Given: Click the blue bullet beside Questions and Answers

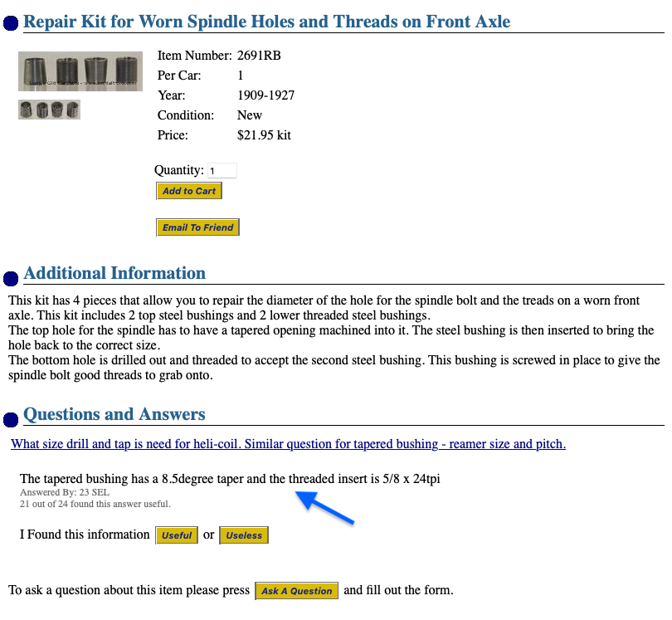Looking at the screenshot, I should [x=12, y=418].
